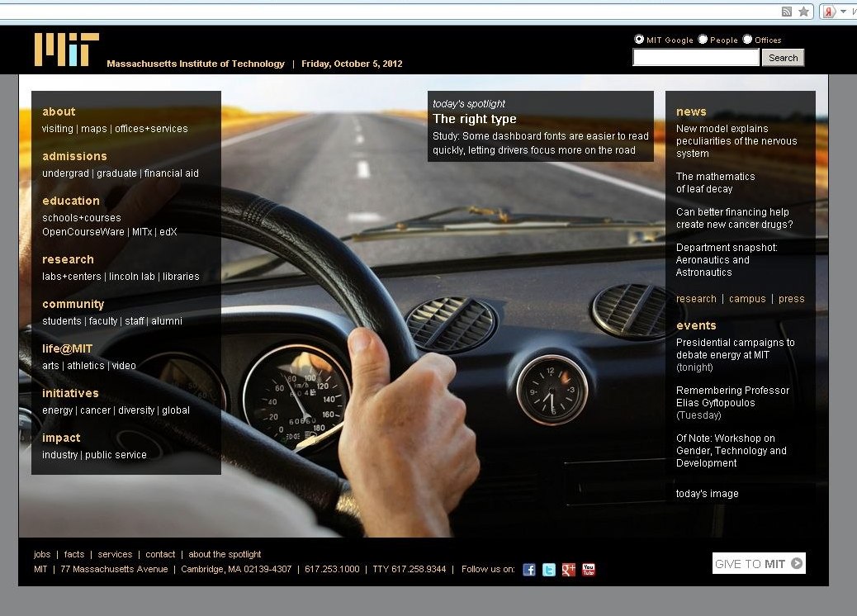
Task: Open MIT's YouTube channel icon
Action: click(589, 569)
